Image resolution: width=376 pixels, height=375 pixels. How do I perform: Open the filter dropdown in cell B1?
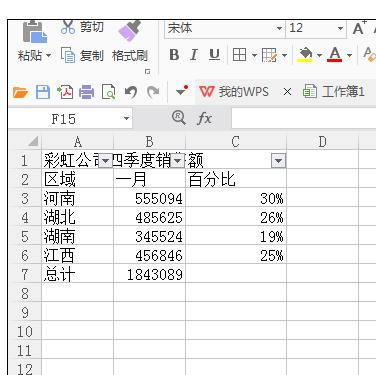point(178,161)
